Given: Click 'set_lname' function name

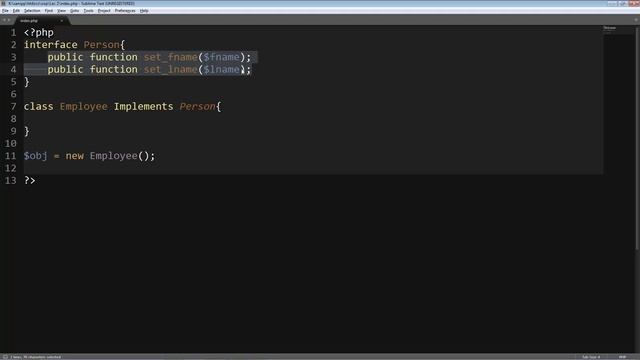Looking at the screenshot, I should click(x=171, y=69).
